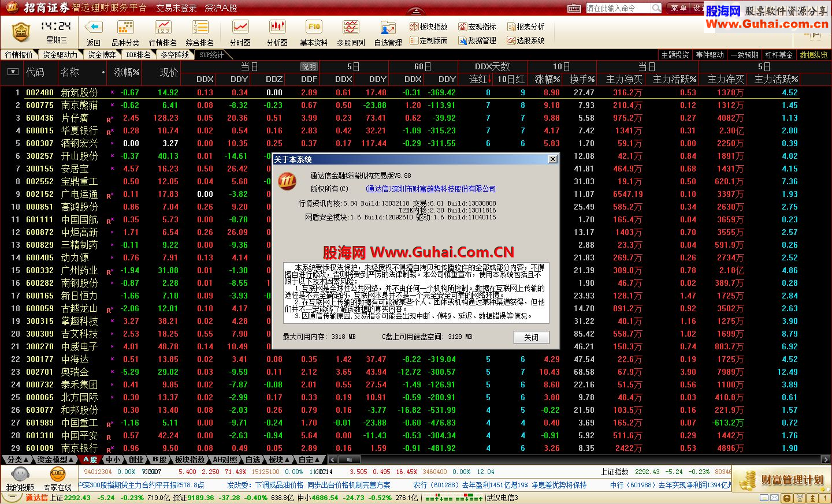Open 基本资料 F10 icon
The height and width of the screenshot is (504, 832).
click(314, 28)
